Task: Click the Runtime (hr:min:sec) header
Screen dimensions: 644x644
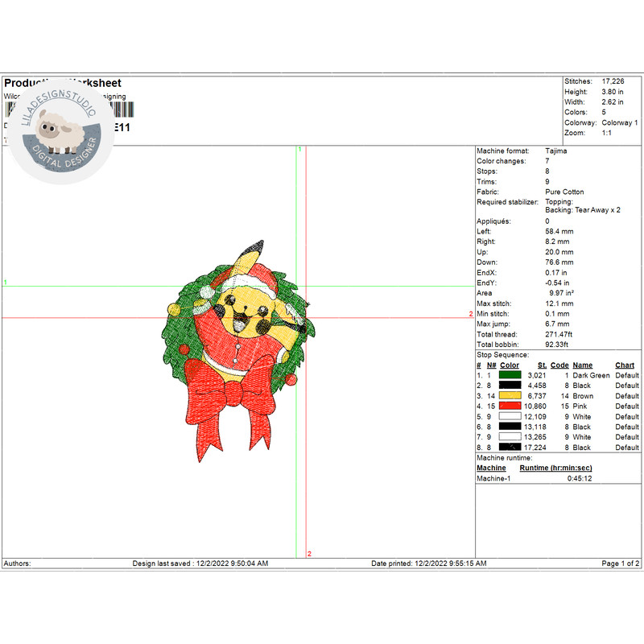Action: 555,468
